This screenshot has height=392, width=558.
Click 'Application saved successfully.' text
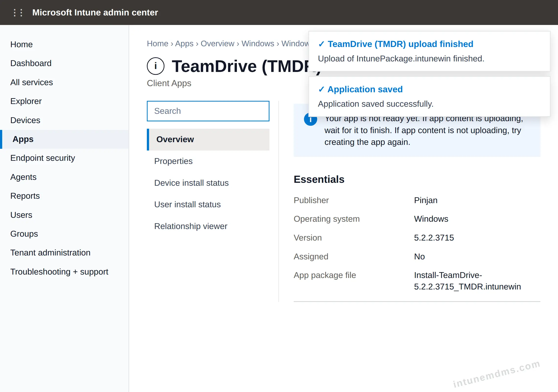coord(376,104)
